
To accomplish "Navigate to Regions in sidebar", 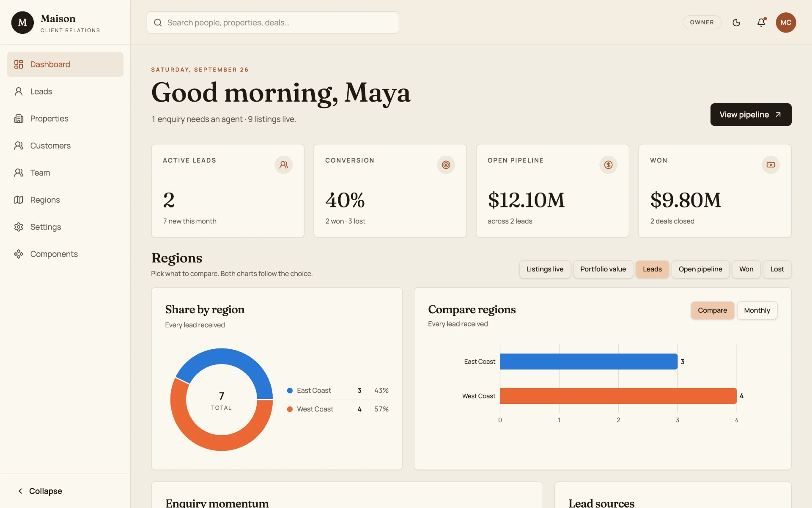I will click(x=65, y=200).
